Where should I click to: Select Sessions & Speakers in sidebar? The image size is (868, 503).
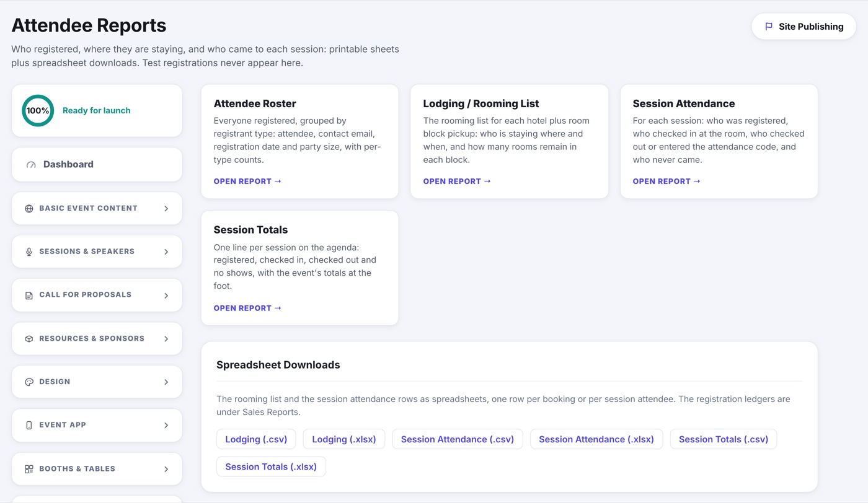(97, 251)
